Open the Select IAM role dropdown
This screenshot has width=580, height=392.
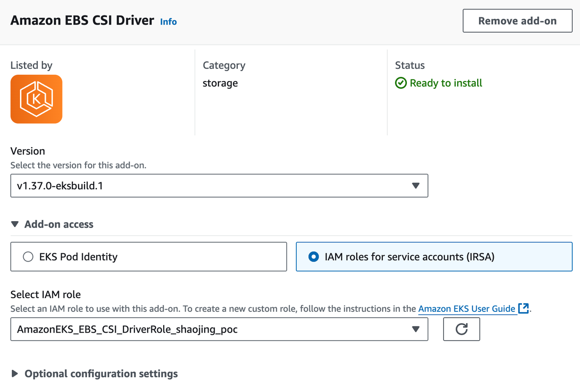point(219,329)
